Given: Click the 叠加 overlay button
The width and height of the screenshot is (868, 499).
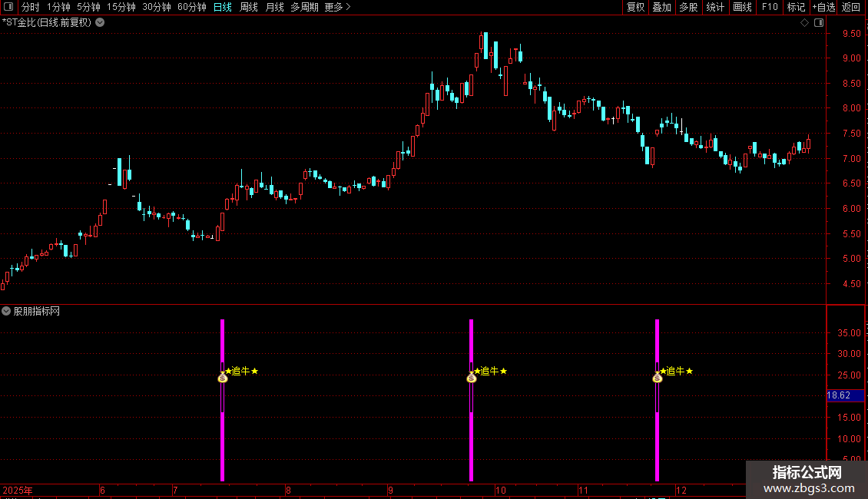Looking at the screenshot, I should point(661,7).
